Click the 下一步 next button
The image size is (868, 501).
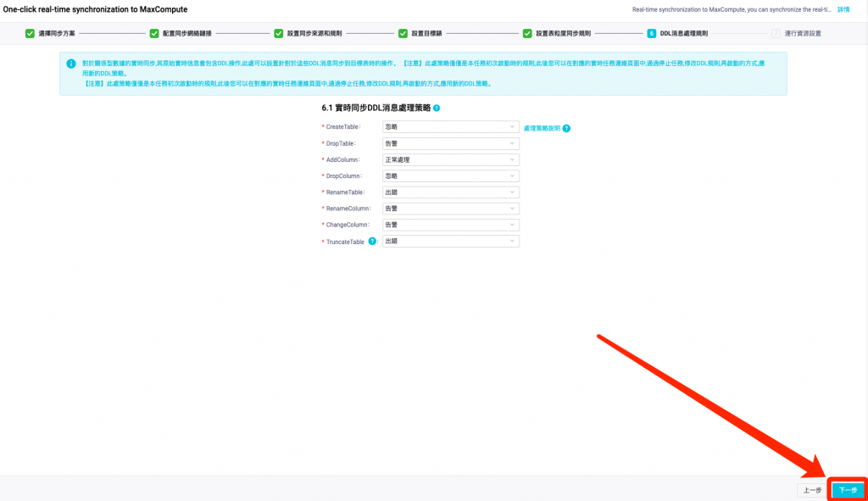pyautogui.click(x=848, y=490)
